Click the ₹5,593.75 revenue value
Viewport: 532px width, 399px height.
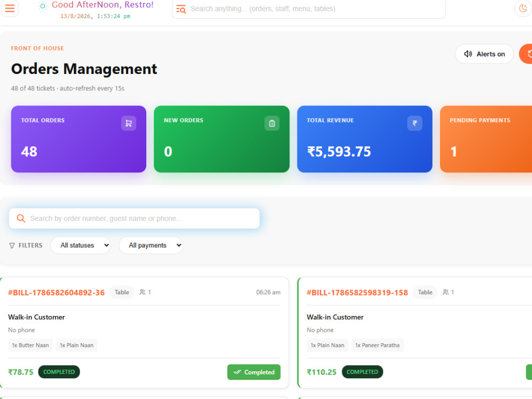[339, 152]
